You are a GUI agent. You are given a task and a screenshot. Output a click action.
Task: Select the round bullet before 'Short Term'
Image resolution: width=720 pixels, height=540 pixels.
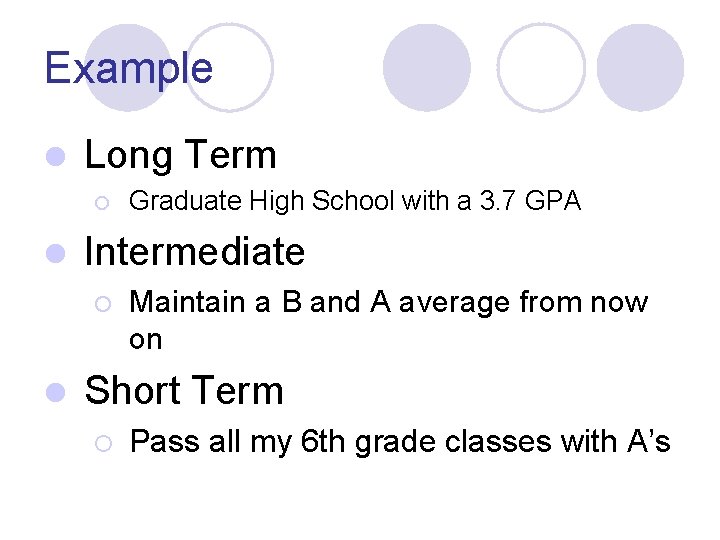coord(56,391)
